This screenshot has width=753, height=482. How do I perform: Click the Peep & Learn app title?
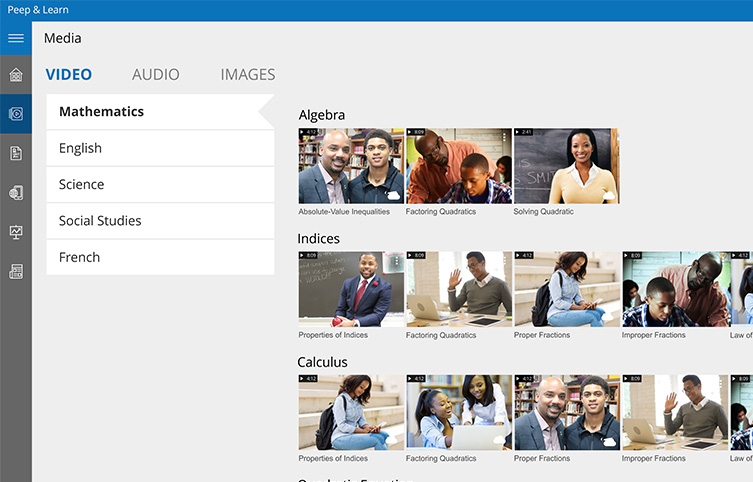(x=38, y=10)
